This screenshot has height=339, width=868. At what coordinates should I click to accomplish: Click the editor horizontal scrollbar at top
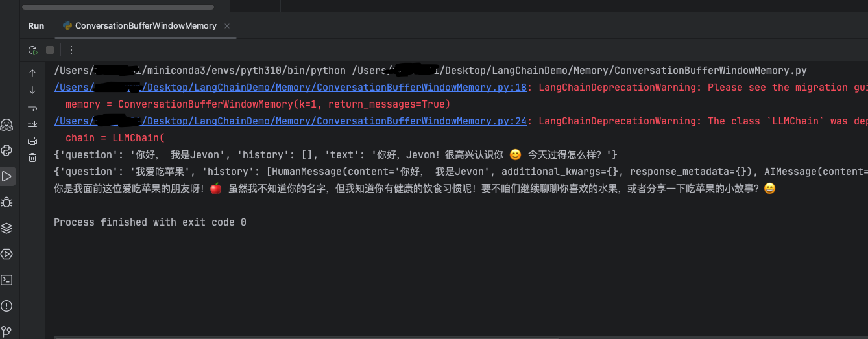click(118, 7)
